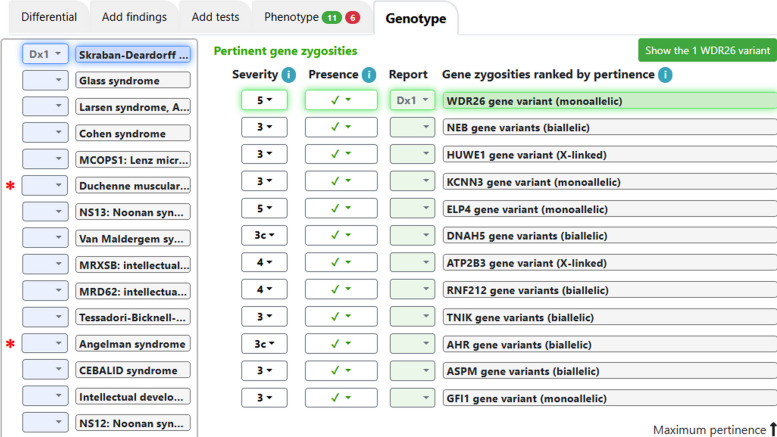Viewport: 777px width, 437px height.
Task: Open severity dropdown for ELP4 gene variant
Action: tap(264, 209)
